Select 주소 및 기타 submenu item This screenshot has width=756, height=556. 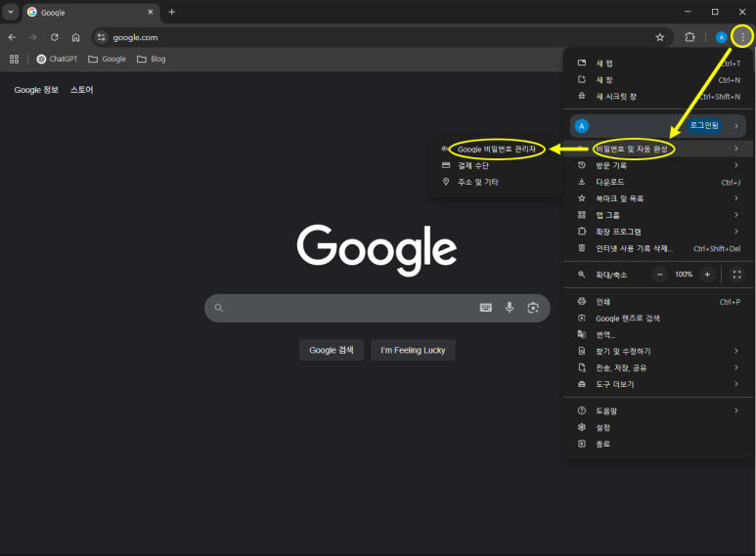point(496,182)
